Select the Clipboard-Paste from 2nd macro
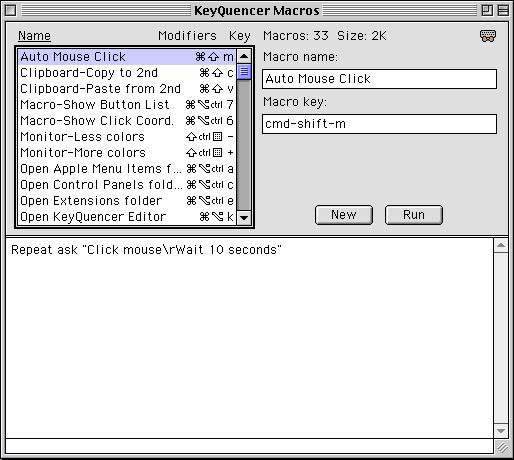The image size is (514, 460). (x=127, y=89)
